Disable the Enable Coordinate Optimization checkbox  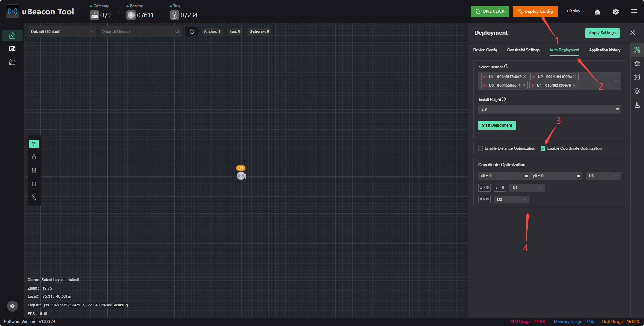[x=543, y=149]
